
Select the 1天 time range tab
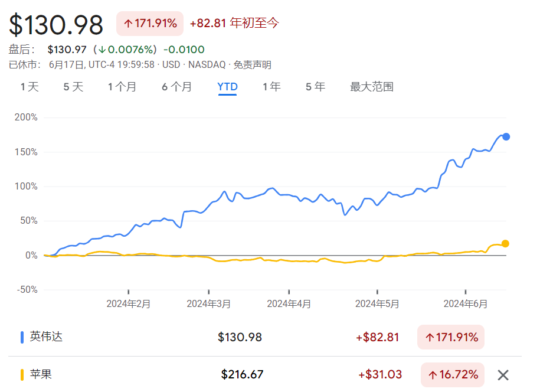(30, 87)
